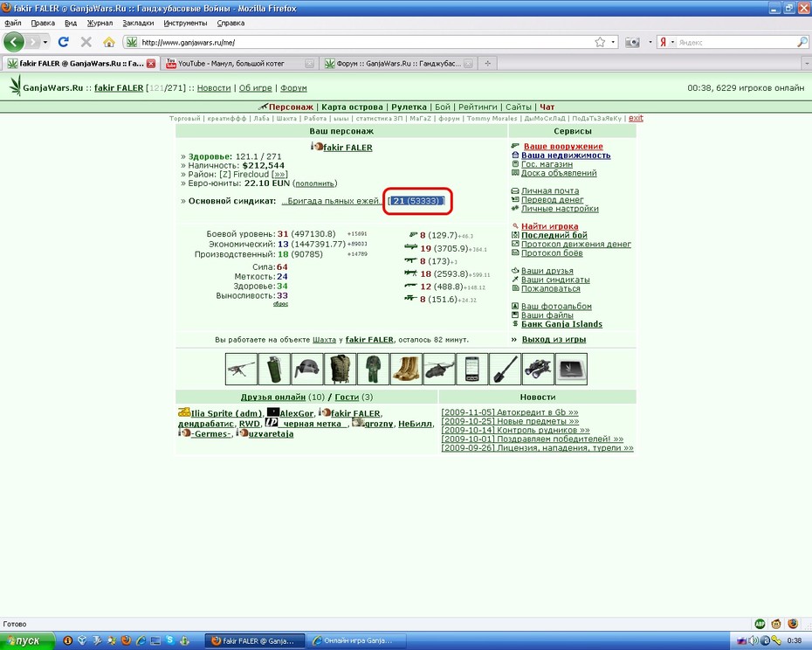Click the helicopter transport slot icon
Image resolution: width=812 pixels, height=650 pixels.
439,369
